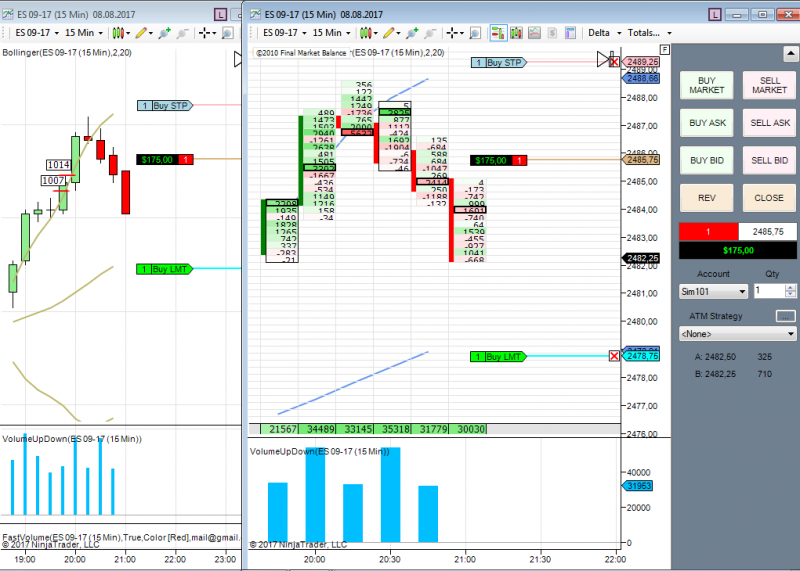Click zoom out magnifier in right window toolbar
The image size is (800, 571).
point(430,33)
